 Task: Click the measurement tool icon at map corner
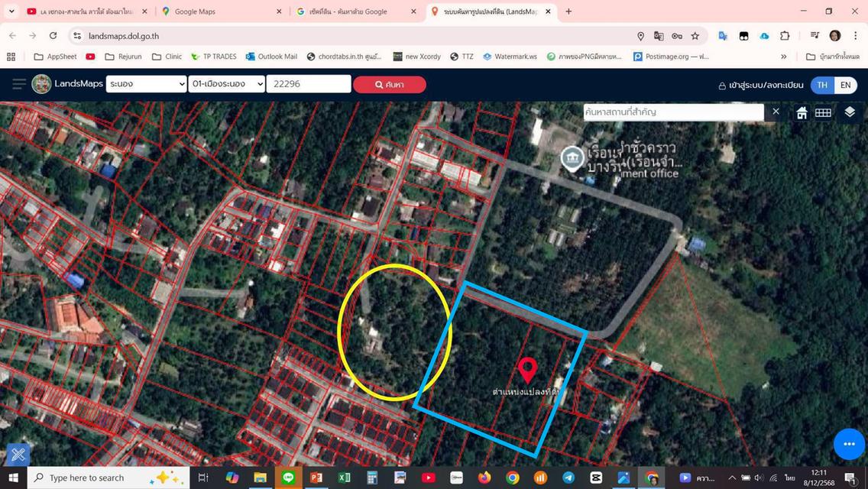pyautogui.click(x=18, y=455)
